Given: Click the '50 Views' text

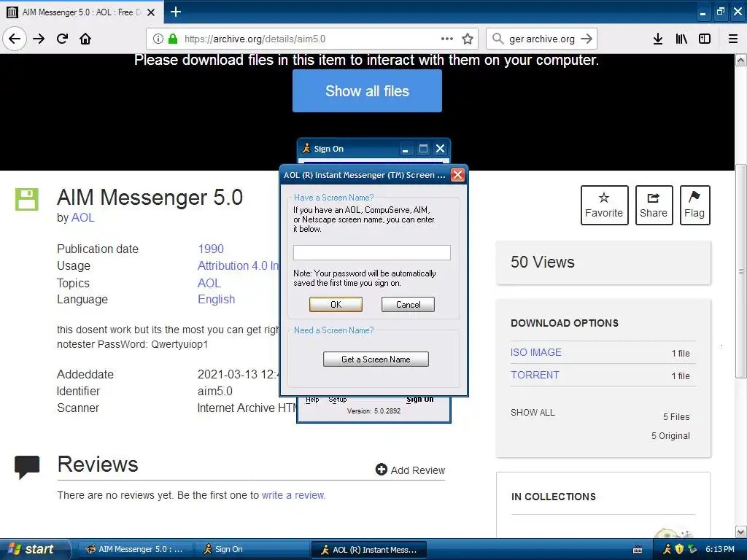Looking at the screenshot, I should 543,262.
